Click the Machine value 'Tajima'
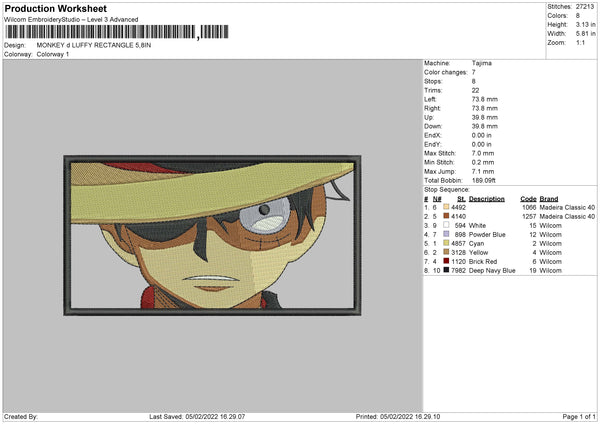The width and height of the screenshot is (600, 424). point(482,63)
